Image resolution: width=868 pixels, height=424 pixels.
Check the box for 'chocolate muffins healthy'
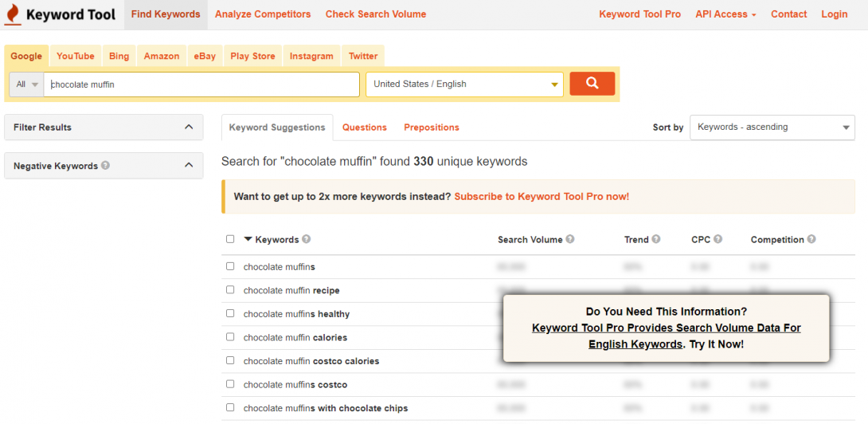click(x=230, y=313)
